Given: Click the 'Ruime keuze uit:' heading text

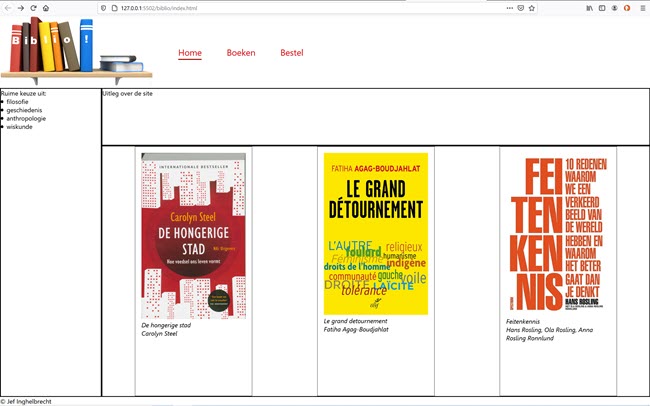Looking at the screenshot, I should [23, 93].
